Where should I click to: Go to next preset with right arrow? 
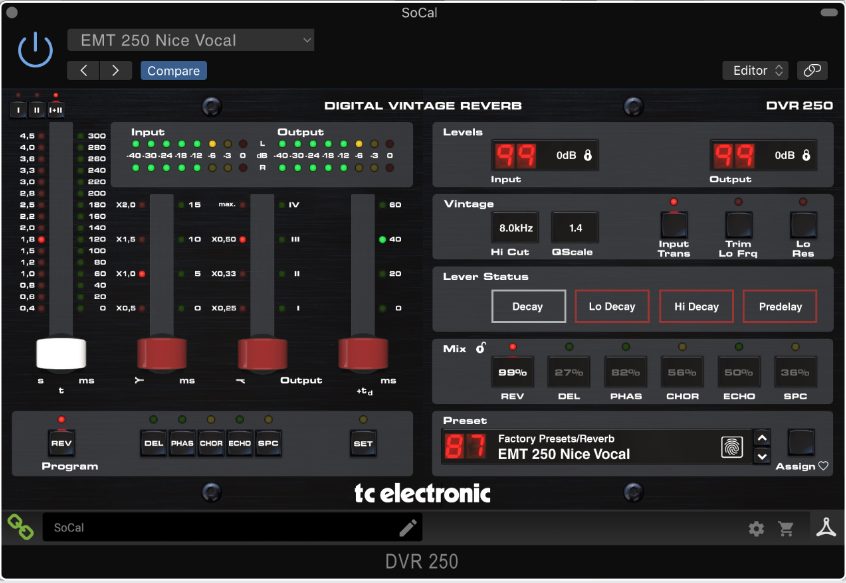[115, 71]
